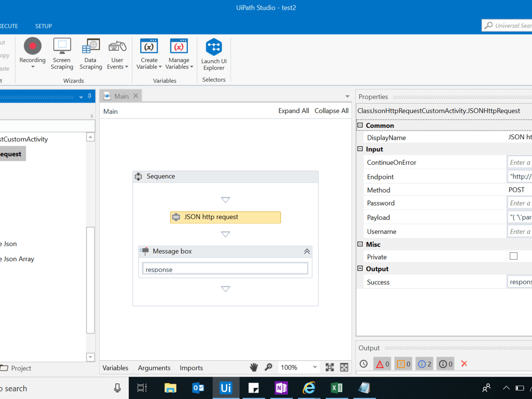Fit workflow to screen
The width and height of the screenshot is (532, 399).
330,367
